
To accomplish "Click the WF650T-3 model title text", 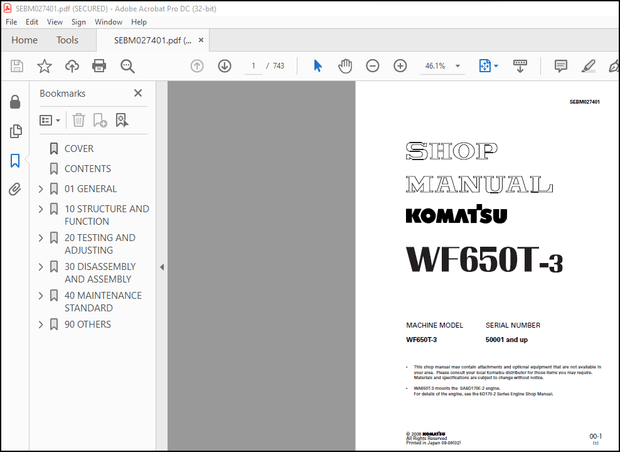I will [484, 260].
